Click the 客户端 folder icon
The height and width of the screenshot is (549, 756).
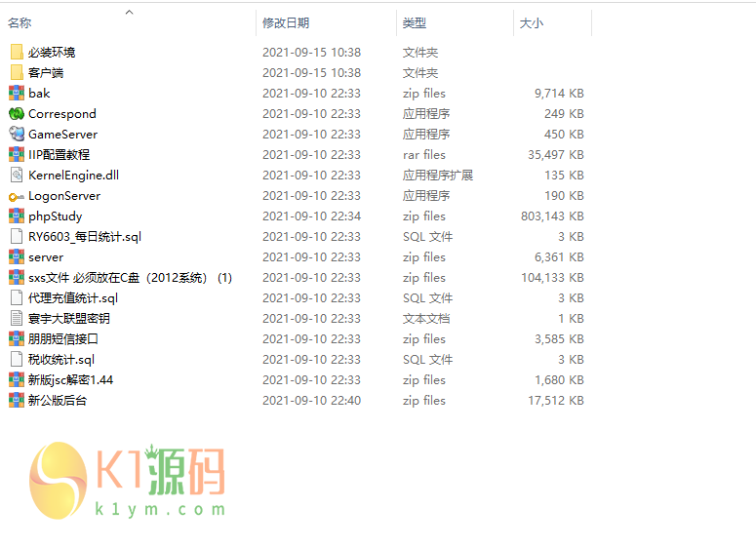[17, 73]
